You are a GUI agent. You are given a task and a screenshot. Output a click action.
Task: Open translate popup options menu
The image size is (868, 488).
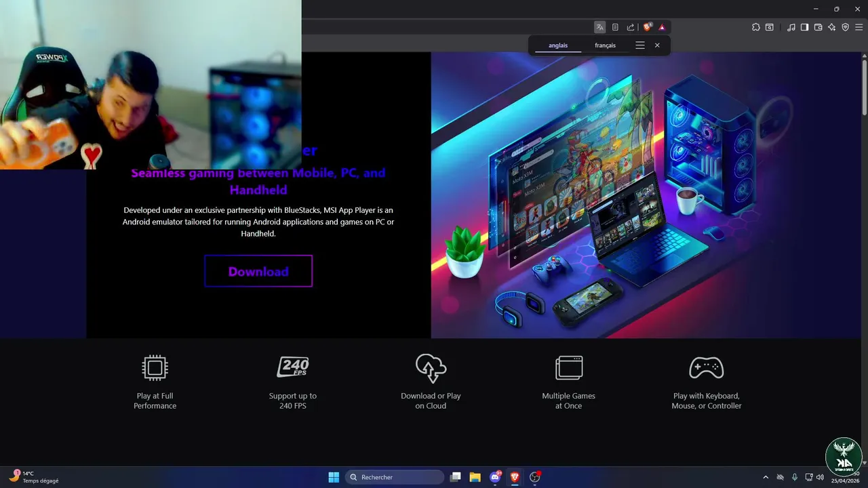(640, 45)
